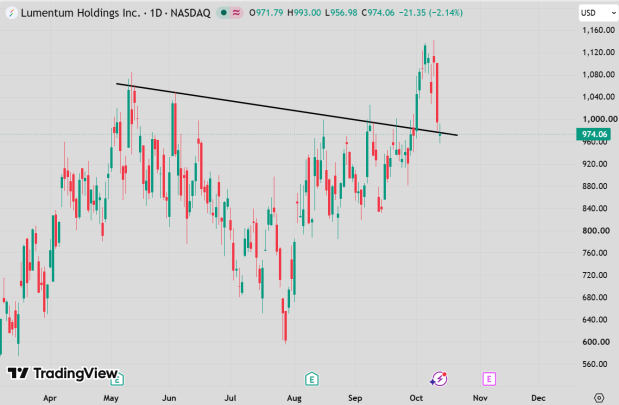This screenshot has width=619, height=405.
Task: Click the Oct time axis label
Action: 416,398
